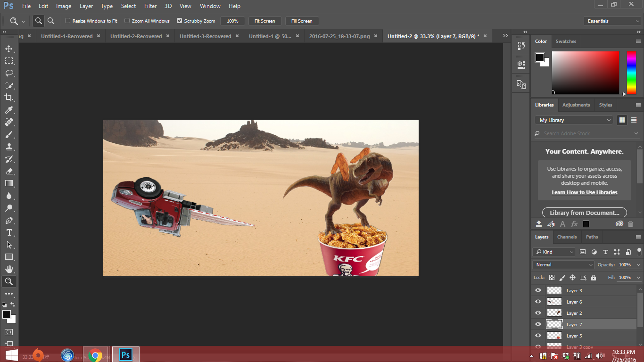
Task: Open the Kind layer filter dropdown
Action: point(553,252)
